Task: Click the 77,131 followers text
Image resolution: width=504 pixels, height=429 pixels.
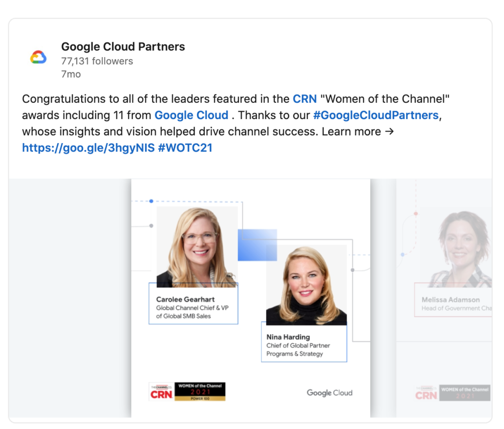Action: click(97, 61)
